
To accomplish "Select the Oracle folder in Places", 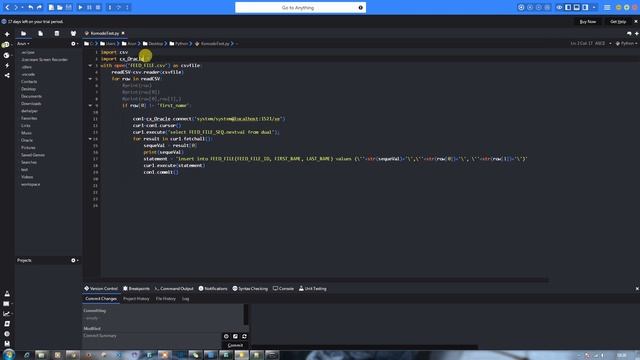I will click(x=27, y=140).
